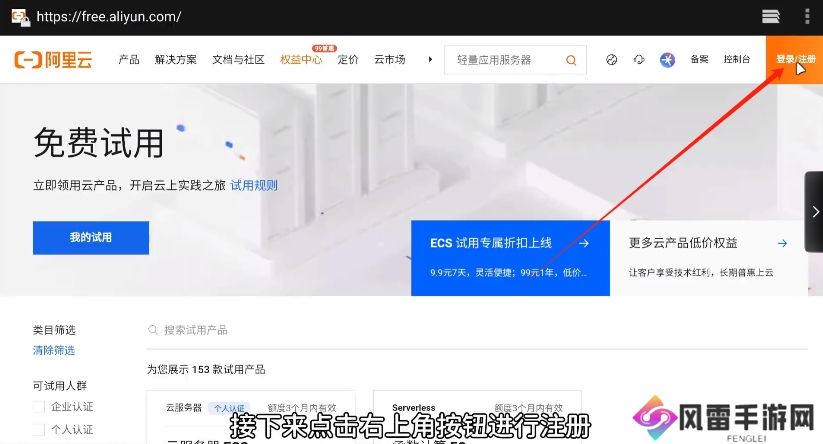Screen dimensions: 823x444
Task: Expand the side panel with the right-edge chevron
Action: [814, 212]
